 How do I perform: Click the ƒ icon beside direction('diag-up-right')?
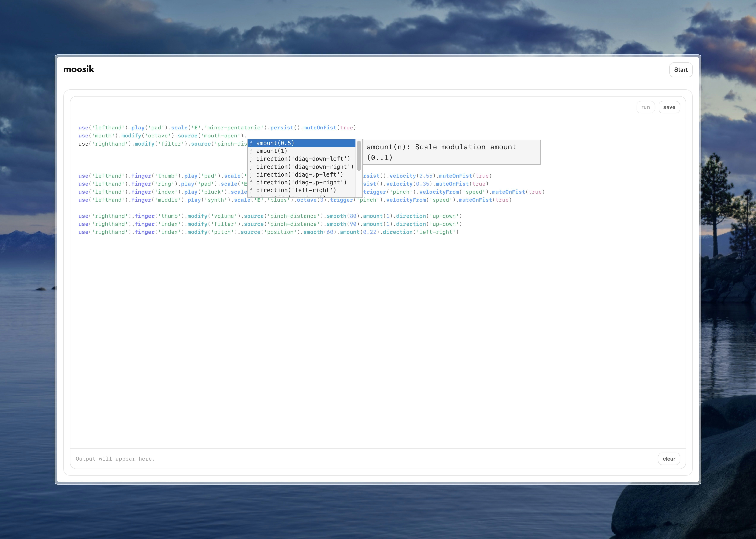(251, 182)
